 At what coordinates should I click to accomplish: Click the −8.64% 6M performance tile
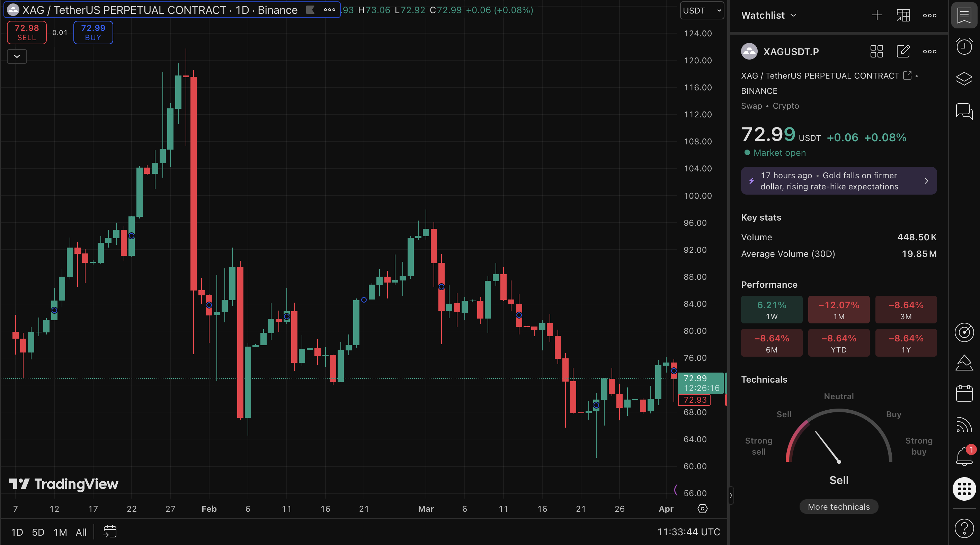[772, 343]
